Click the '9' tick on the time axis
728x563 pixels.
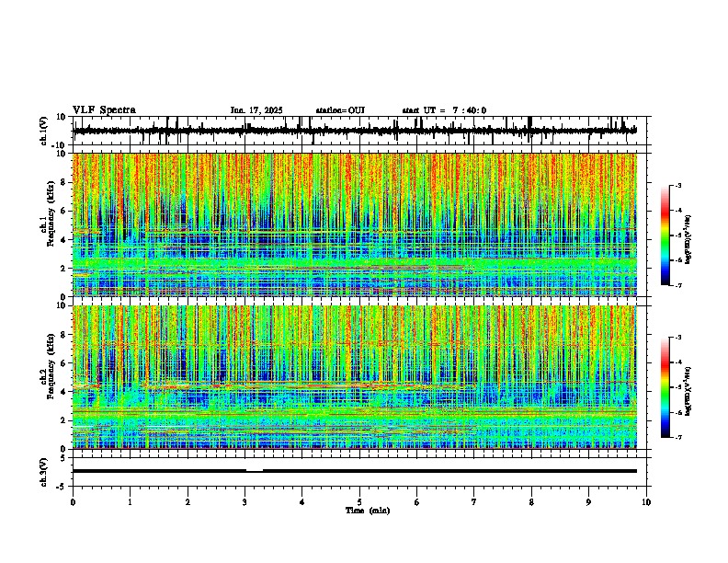click(x=588, y=502)
